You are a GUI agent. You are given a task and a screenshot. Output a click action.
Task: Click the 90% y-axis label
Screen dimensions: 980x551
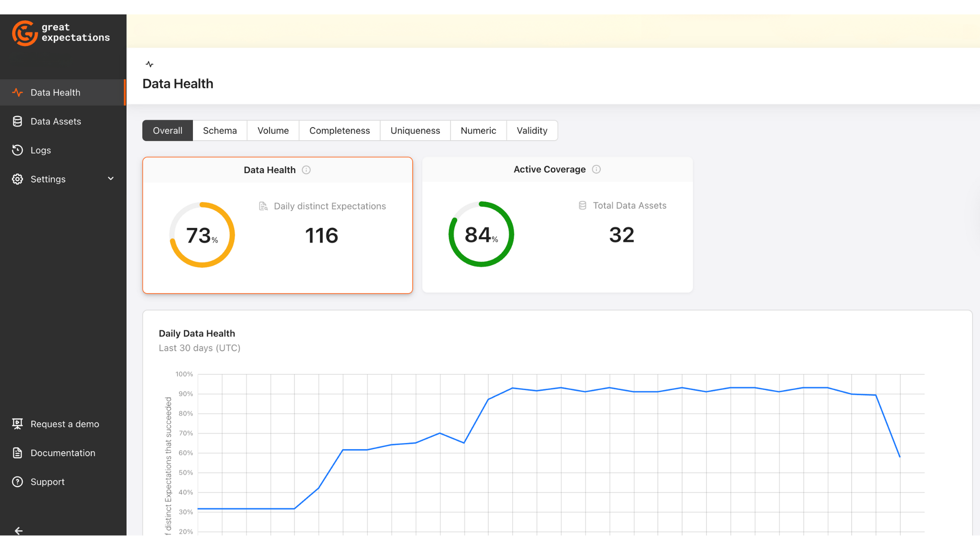pos(185,394)
